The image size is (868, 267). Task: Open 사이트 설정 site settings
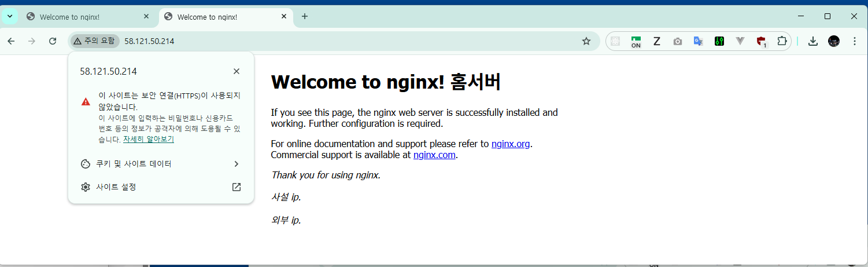click(x=161, y=187)
